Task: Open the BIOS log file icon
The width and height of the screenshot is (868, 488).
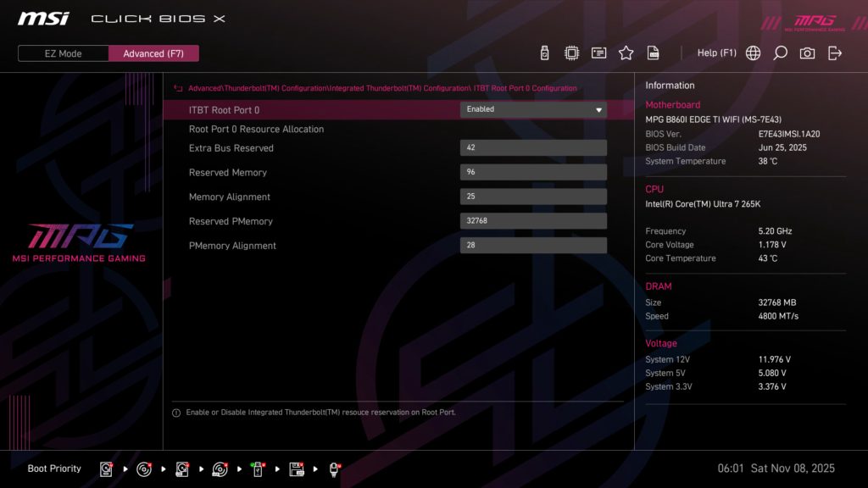Action: tap(653, 52)
